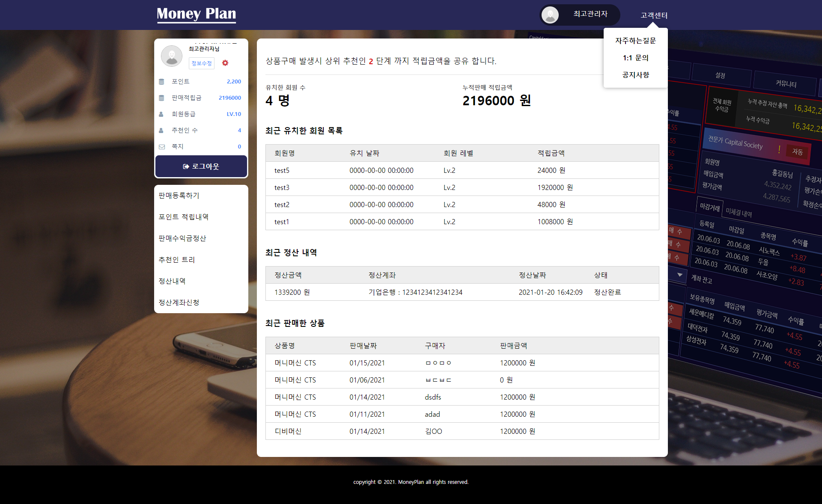Screen dimensions: 822x504
Task: Click the red gear settings icon
Action: pyautogui.click(x=225, y=63)
